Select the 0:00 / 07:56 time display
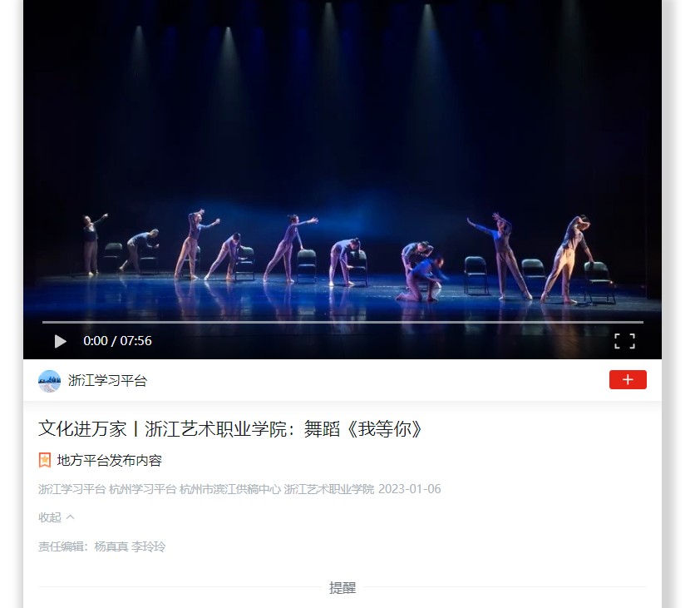700x608 pixels. coord(117,341)
